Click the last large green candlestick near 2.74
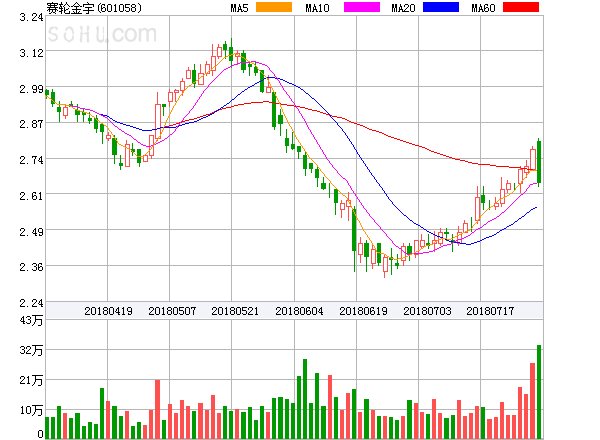The width and height of the screenshot is (600, 440). [x=539, y=162]
